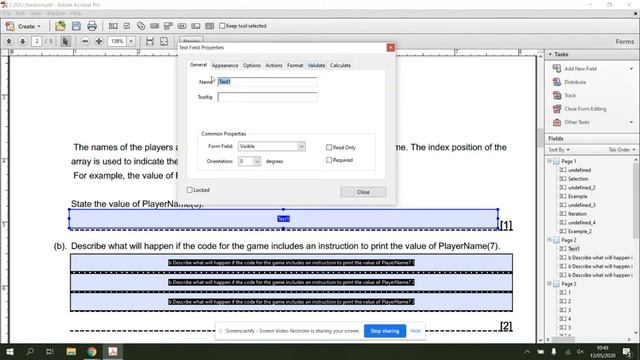Enable the Read Only checkbox
The image size is (640, 360).
[329, 147]
